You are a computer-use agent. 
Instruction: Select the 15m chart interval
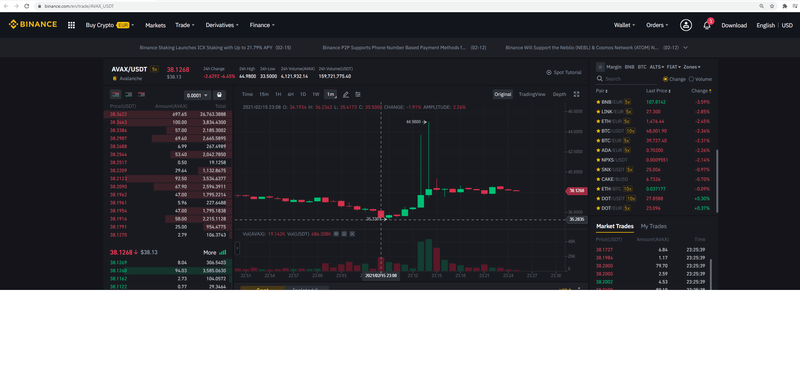[x=264, y=94]
